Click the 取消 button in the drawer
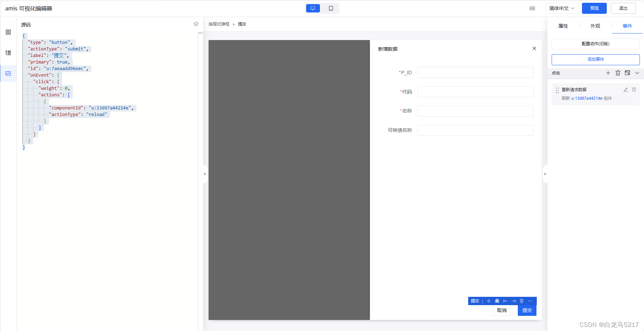Viewport: 644px width, 331px height. [502, 310]
